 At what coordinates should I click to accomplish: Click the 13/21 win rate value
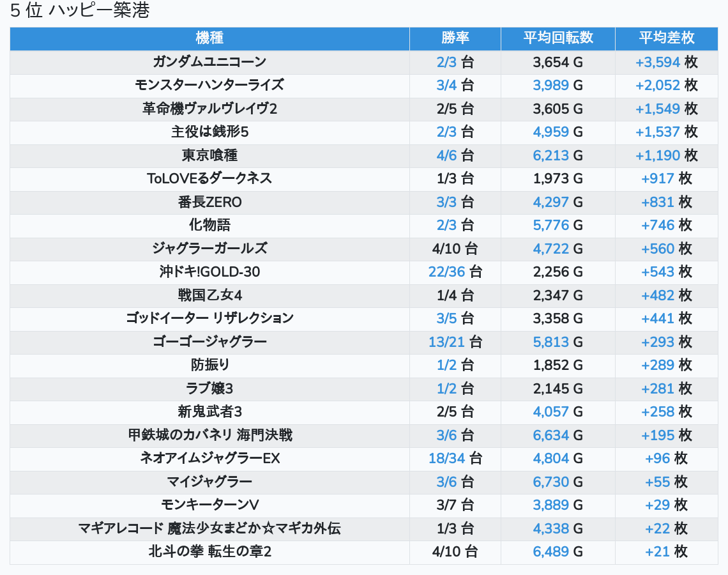(x=446, y=342)
